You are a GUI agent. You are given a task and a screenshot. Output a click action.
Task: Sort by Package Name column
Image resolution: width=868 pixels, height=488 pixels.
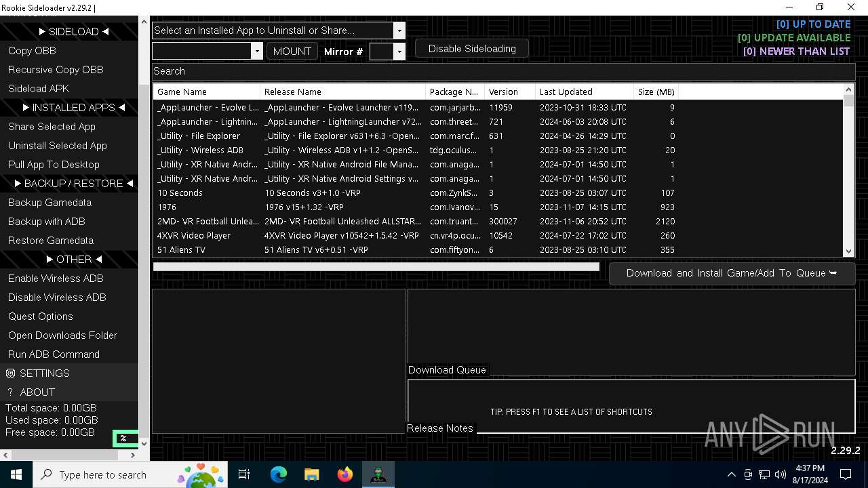click(x=456, y=91)
